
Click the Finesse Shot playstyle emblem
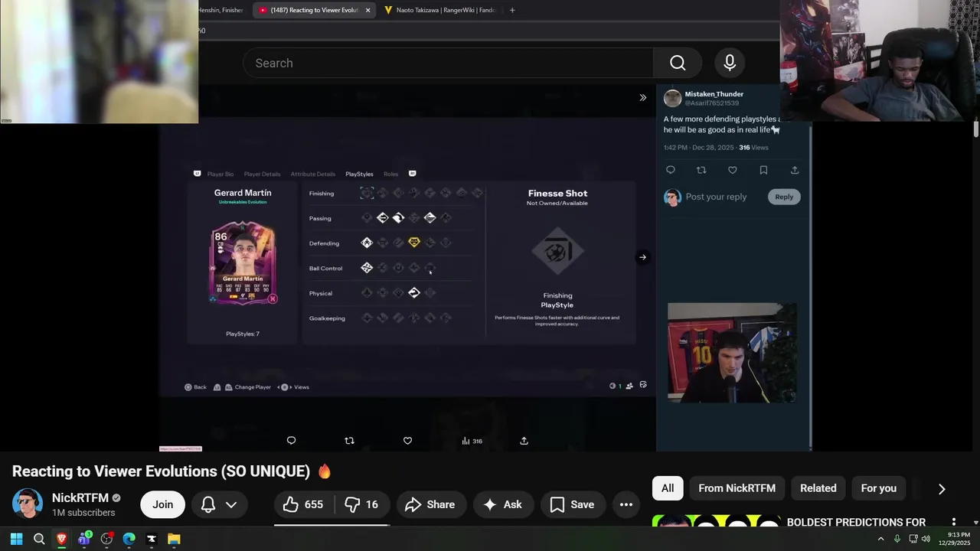(x=557, y=251)
